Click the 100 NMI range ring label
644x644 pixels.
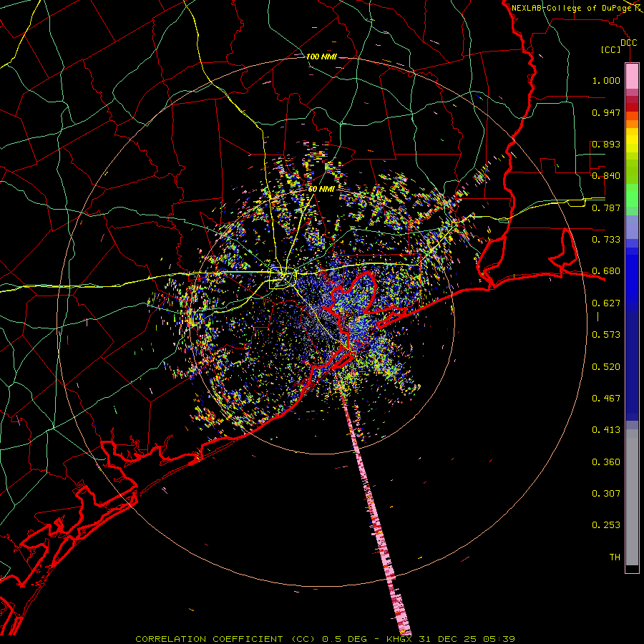coord(321,57)
